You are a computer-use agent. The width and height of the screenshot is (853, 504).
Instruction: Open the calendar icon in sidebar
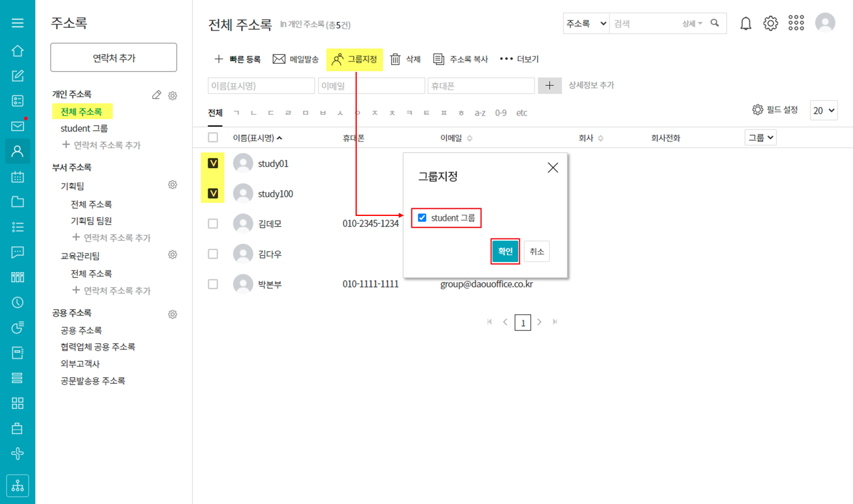click(x=17, y=176)
